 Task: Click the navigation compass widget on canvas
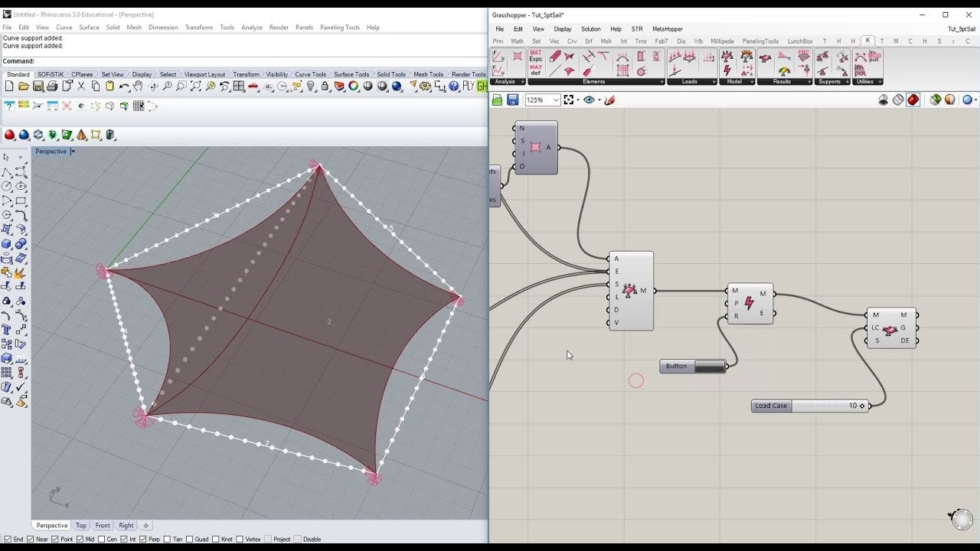961,518
